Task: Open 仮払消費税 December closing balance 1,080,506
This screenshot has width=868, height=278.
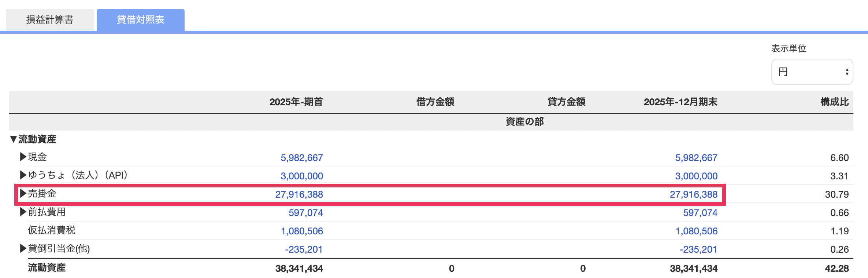Action: coord(696,231)
